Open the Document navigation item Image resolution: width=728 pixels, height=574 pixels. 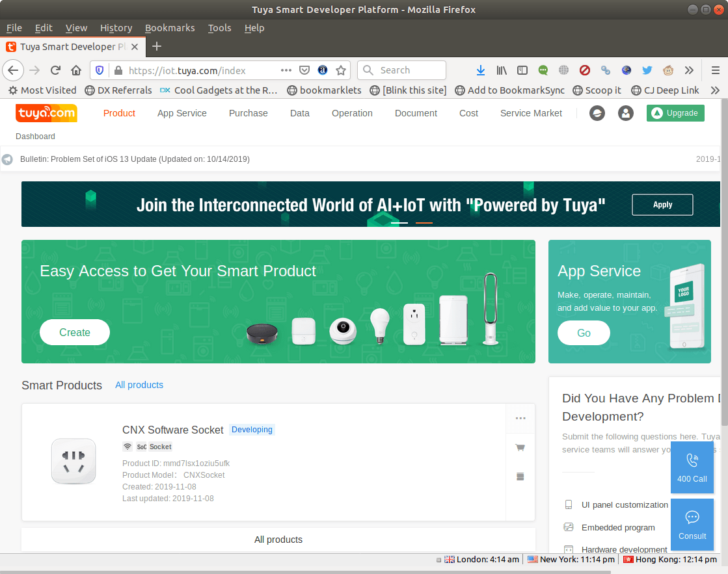click(x=416, y=113)
